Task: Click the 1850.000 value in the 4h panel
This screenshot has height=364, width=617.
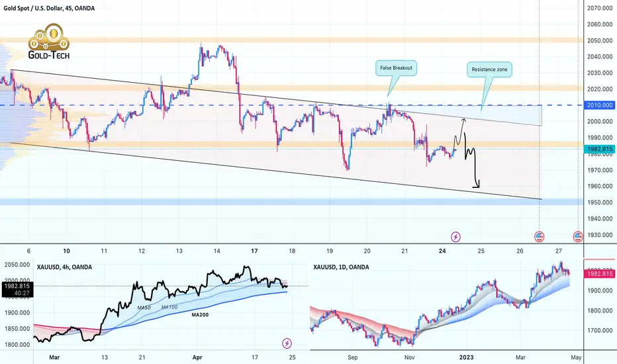Action: [17, 328]
